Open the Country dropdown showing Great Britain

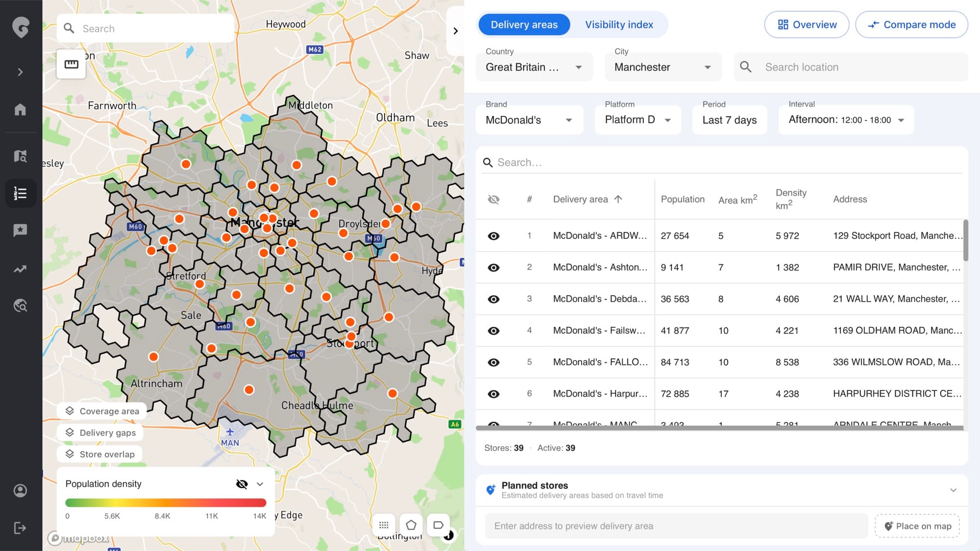pyautogui.click(x=534, y=67)
